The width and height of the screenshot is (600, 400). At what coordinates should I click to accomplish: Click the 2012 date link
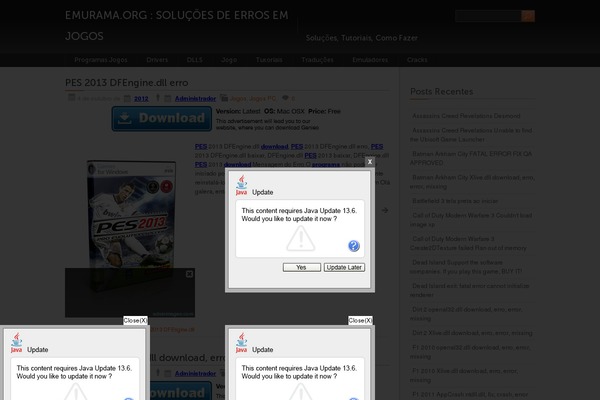coord(141,99)
